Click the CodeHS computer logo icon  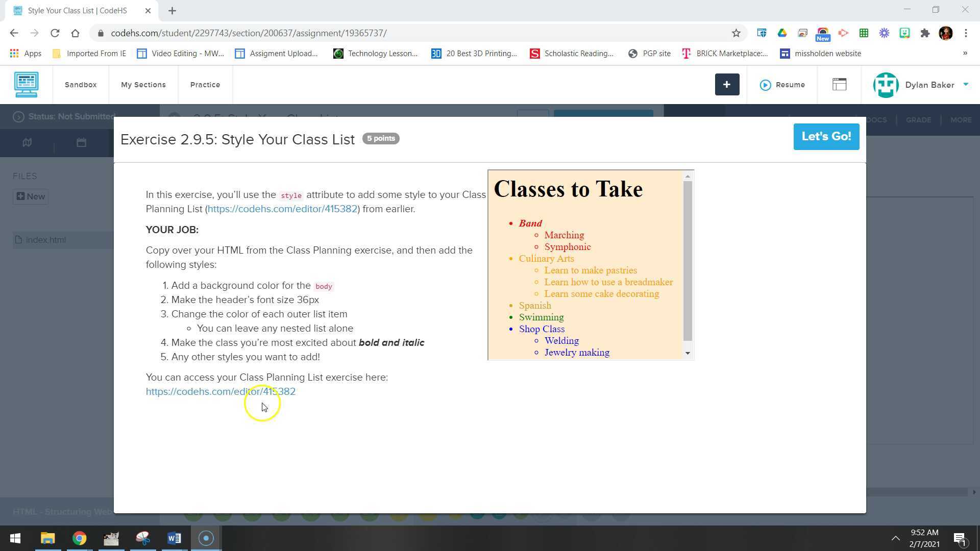click(x=26, y=85)
